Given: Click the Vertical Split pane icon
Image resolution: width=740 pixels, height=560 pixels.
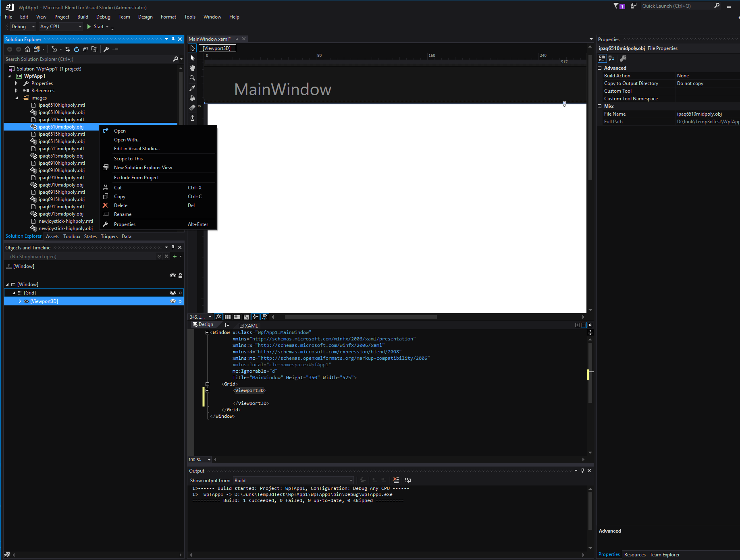Looking at the screenshot, I should click(x=578, y=325).
